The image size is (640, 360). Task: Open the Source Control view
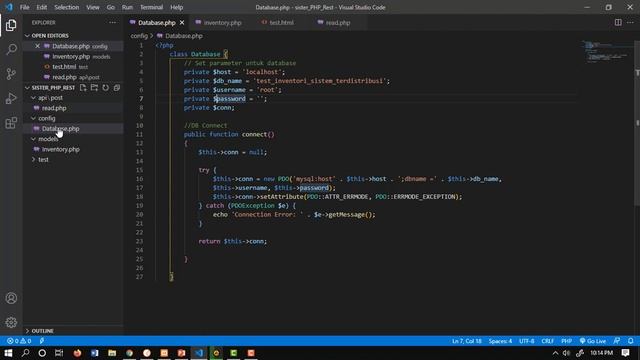[x=11, y=74]
